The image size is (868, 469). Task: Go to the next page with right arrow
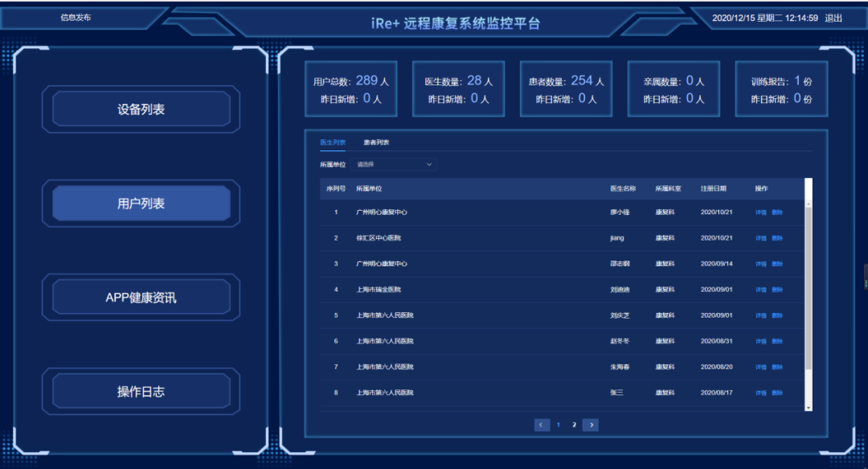(591, 425)
